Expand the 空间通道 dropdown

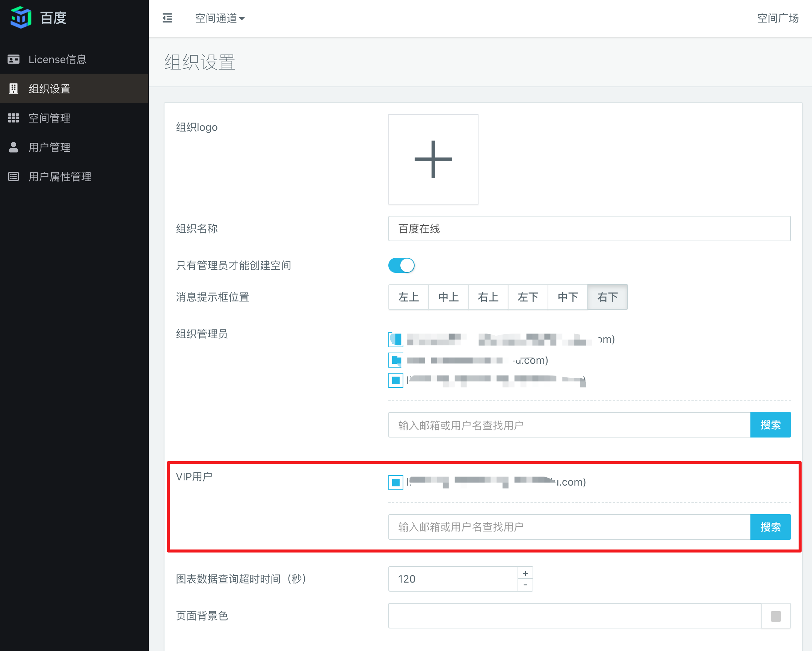pyautogui.click(x=220, y=18)
